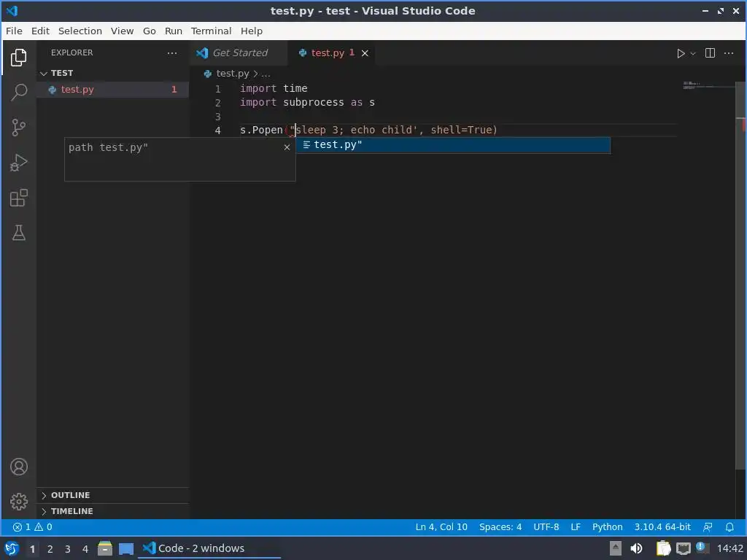Viewport: 747px width, 560px height.
Task: Select test.py in the Explorer tree
Action: (x=113, y=90)
